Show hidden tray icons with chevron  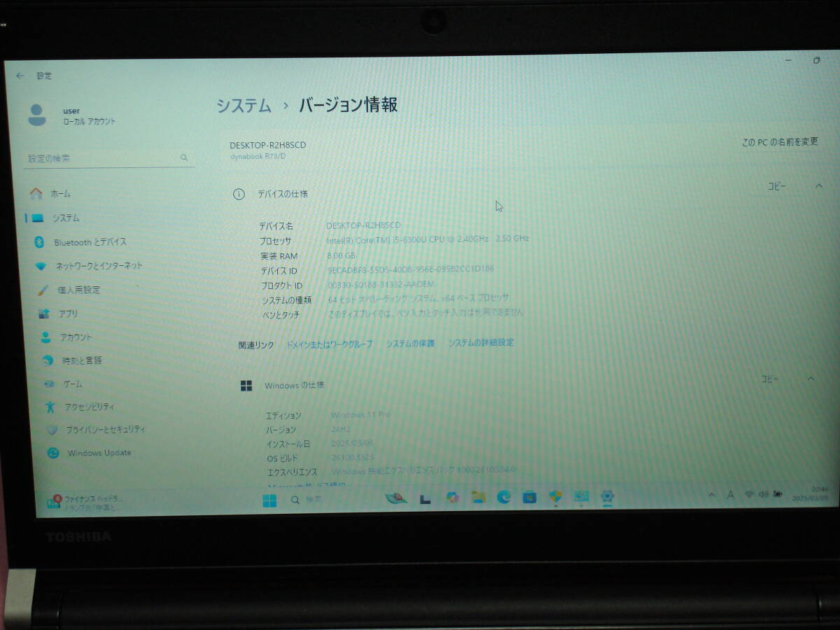pyautogui.click(x=712, y=495)
